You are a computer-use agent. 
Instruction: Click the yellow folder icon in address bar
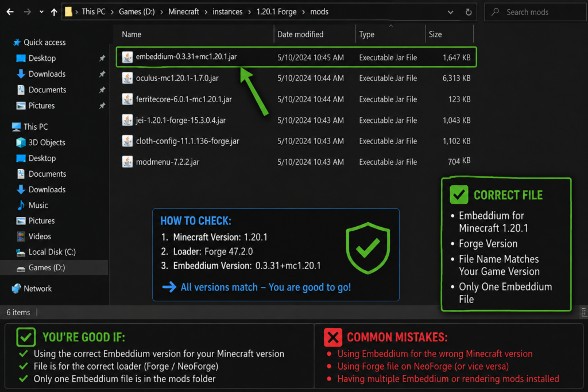(x=68, y=11)
